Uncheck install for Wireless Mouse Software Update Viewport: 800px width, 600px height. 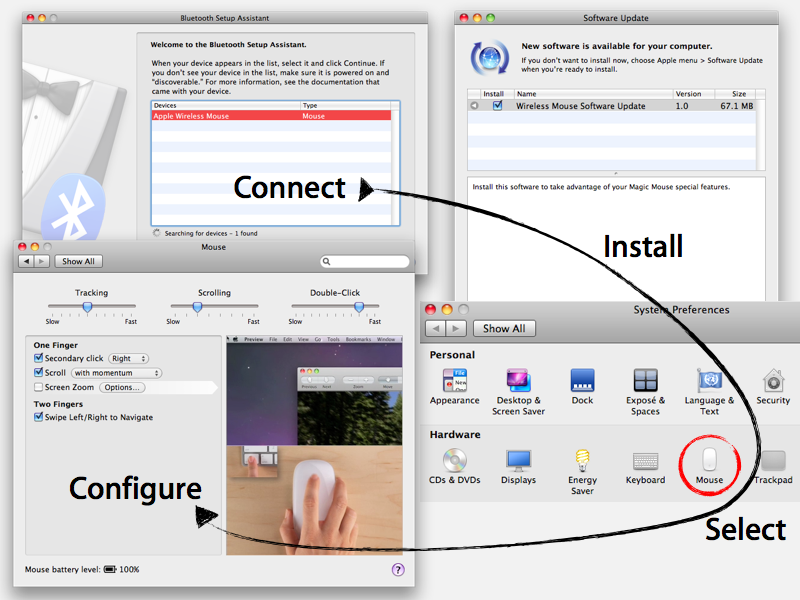click(x=497, y=106)
